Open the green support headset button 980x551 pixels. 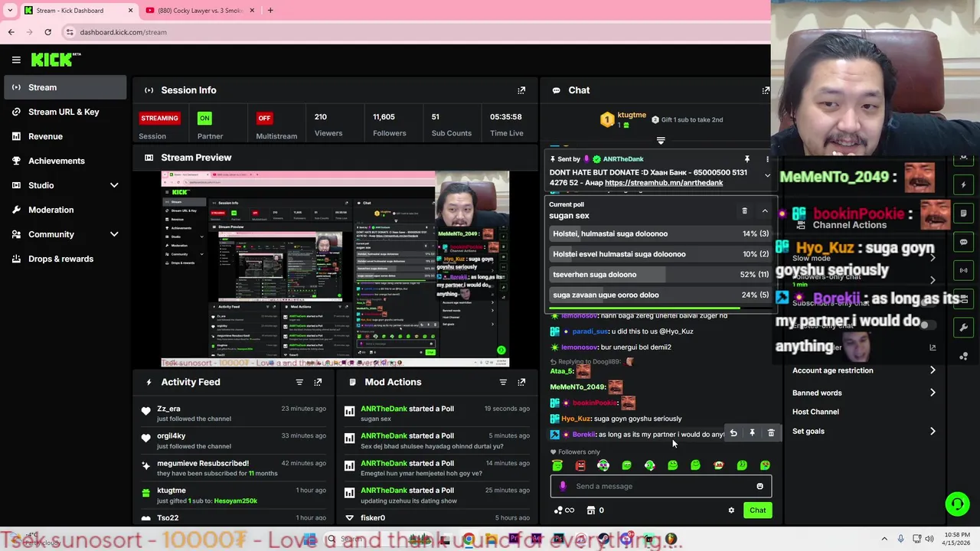pyautogui.click(x=957, y=504)
